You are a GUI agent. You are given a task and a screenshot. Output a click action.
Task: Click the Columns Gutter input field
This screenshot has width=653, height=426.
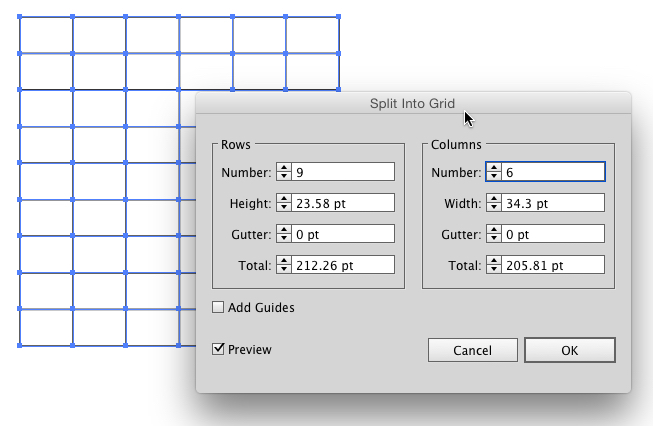click(553, 234)
